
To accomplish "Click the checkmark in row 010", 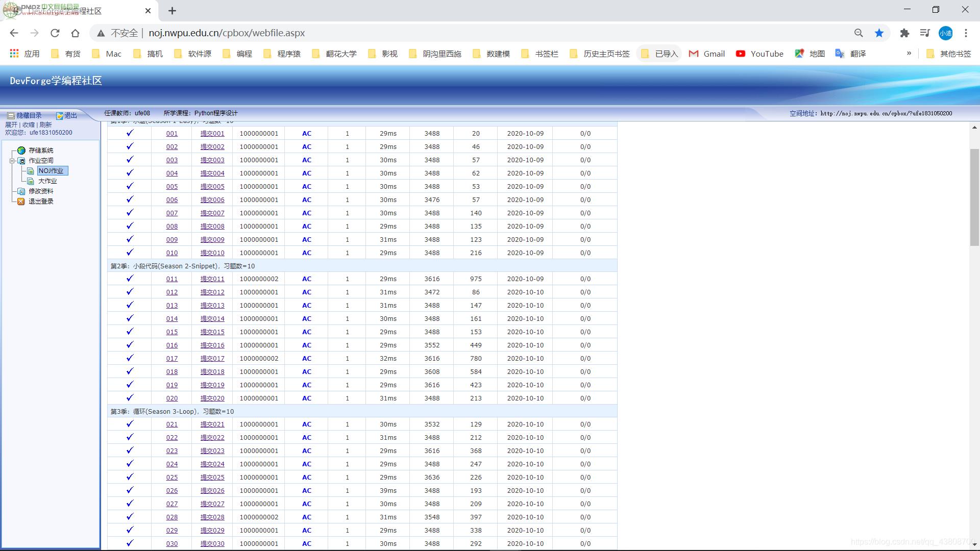I will 130,252.
